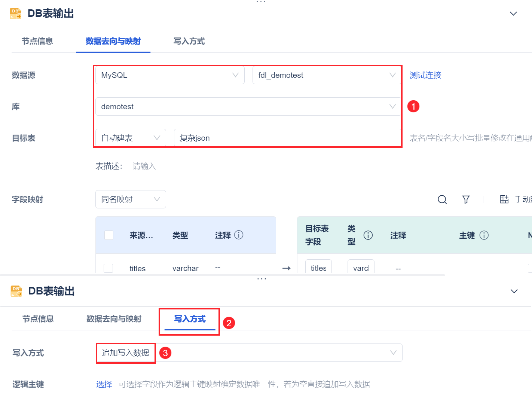Click the mapping arrow for titles row
This screenshot has width=532, height=394.
287,268
